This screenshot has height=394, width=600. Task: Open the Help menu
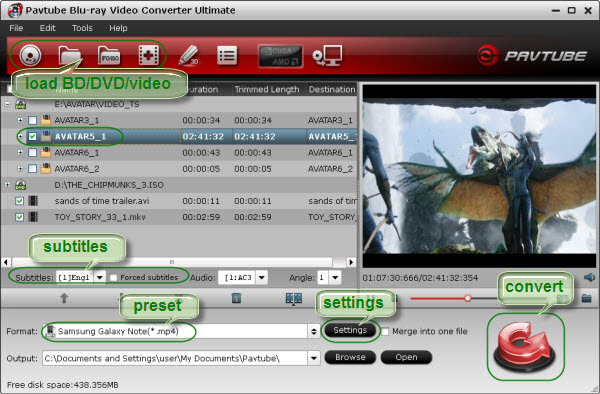pos(118,28)
